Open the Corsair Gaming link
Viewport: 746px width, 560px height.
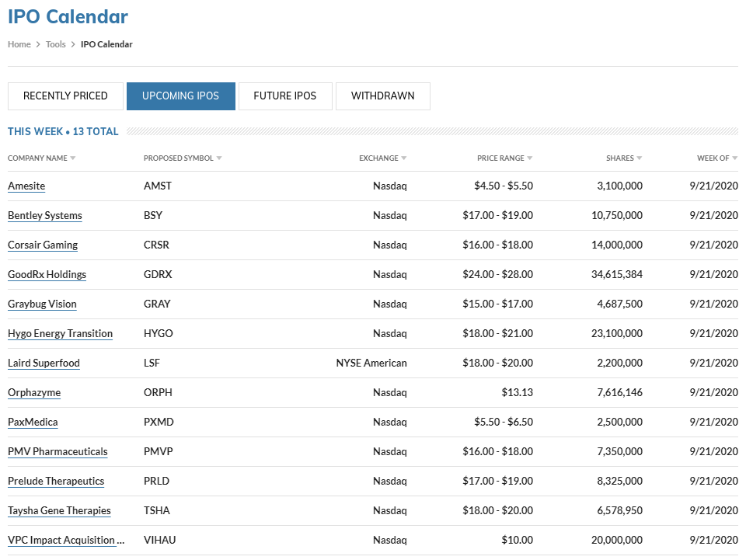43,245
